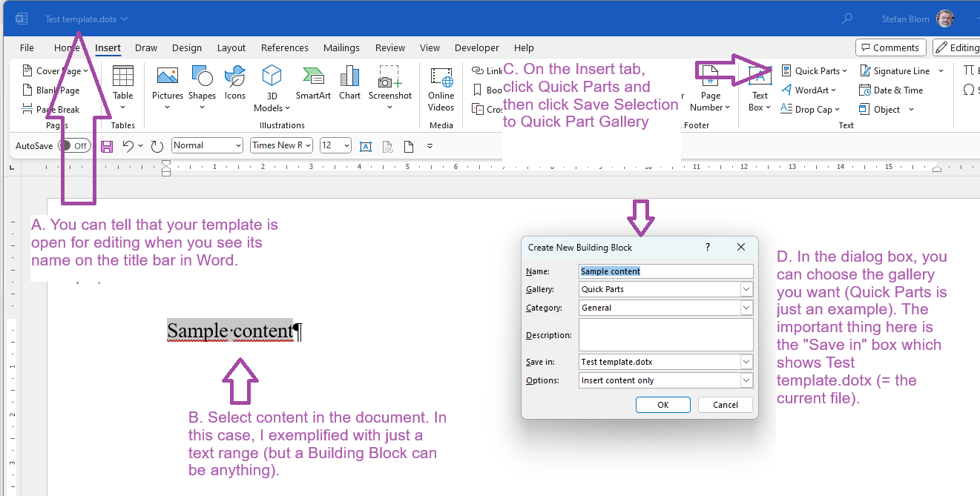This screenshot has width=980, height=496.
Task: Expand the Object dropdown arrow
Action: (911, 110)
